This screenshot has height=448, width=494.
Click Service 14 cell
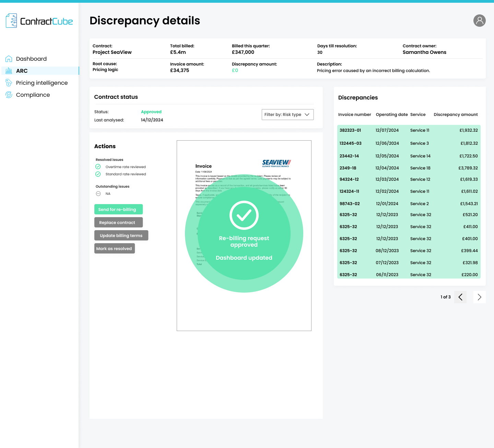point(420,156)
